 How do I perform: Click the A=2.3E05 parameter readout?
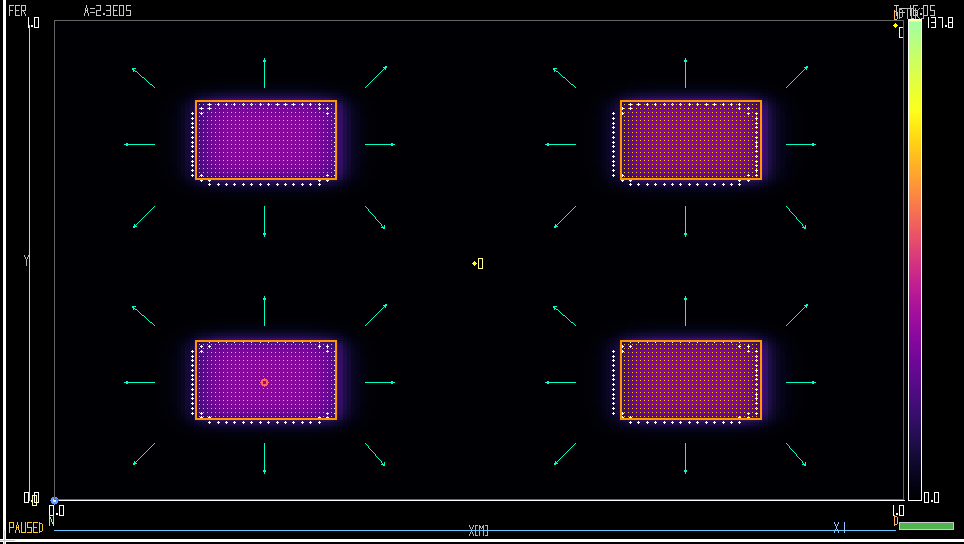107,11
